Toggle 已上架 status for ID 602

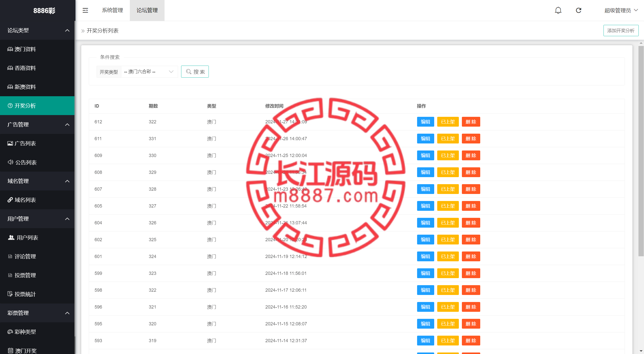coord(448,240)
